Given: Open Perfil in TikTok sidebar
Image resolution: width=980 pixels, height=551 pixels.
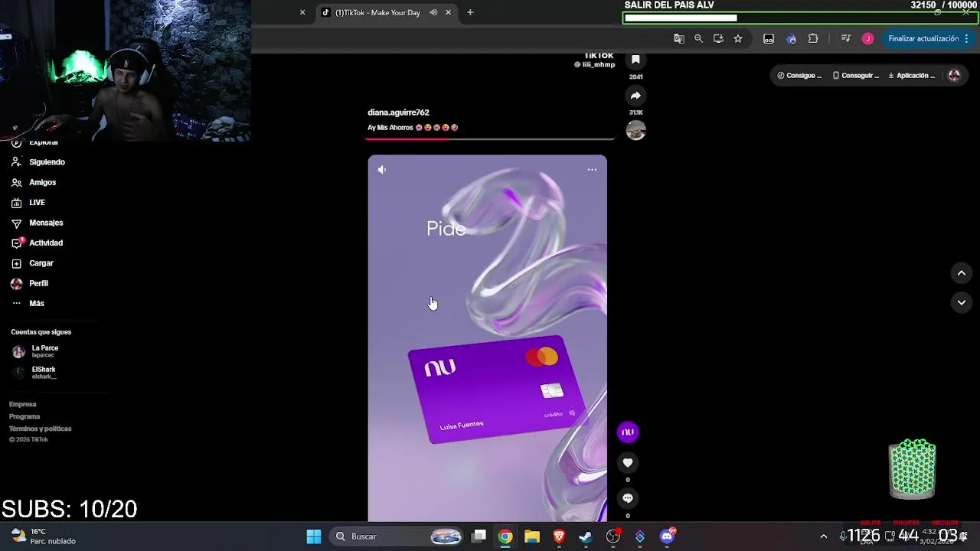Looking at the screenshot, I should (29, 283).
